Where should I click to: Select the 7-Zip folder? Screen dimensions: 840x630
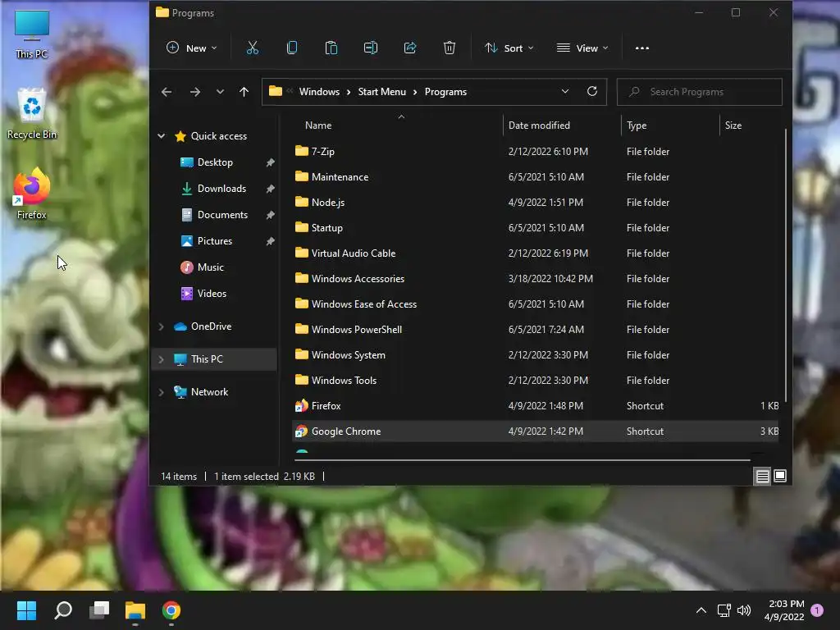[x=536, y=152]
